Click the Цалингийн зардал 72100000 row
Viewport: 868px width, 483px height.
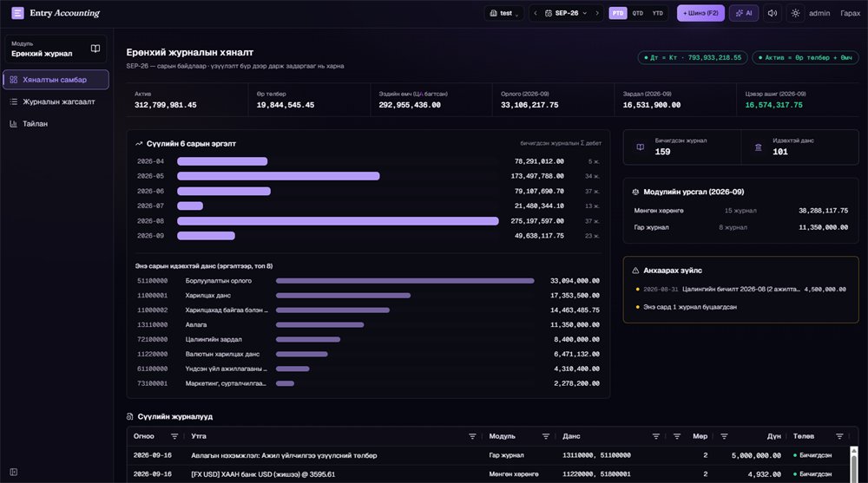(x=368, y=340)
